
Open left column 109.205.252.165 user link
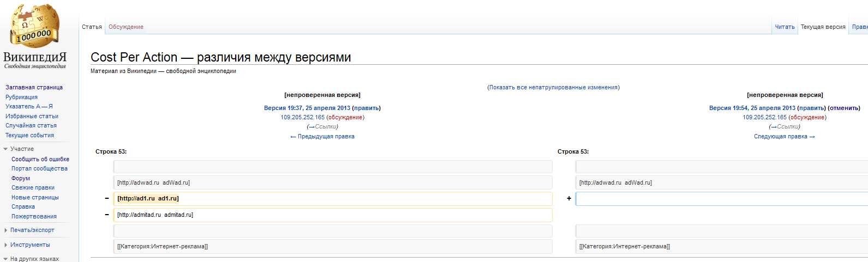point(303,117)
